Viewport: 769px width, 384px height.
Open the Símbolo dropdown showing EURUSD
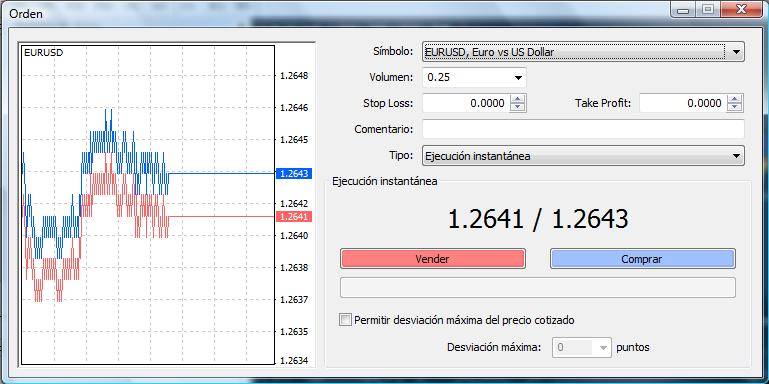click(583, 51)
